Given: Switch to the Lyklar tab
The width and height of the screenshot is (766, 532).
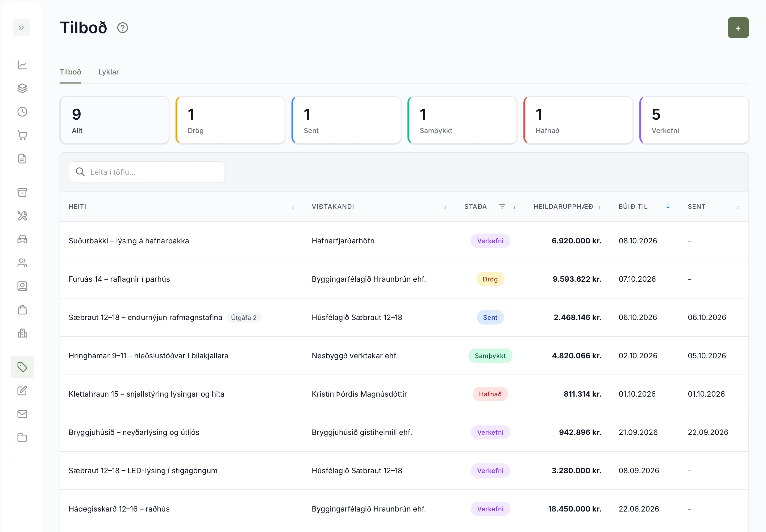Looking at the screenshot, I should coord(109,72).
